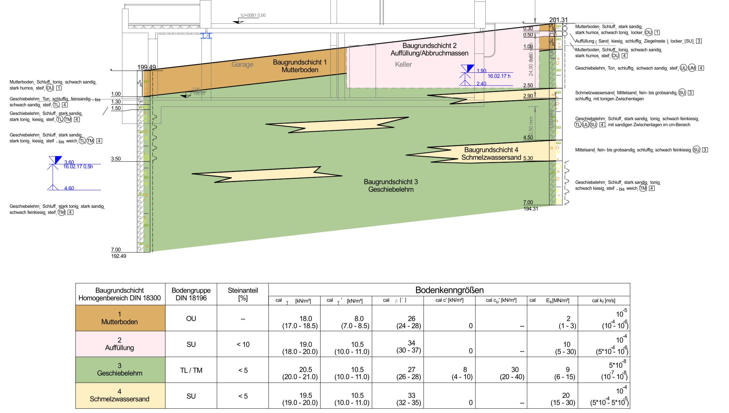The image size is (729, 413).
Task: Click the 'cal c' [kN/m²]' column header
Action: tap(449, 300)
